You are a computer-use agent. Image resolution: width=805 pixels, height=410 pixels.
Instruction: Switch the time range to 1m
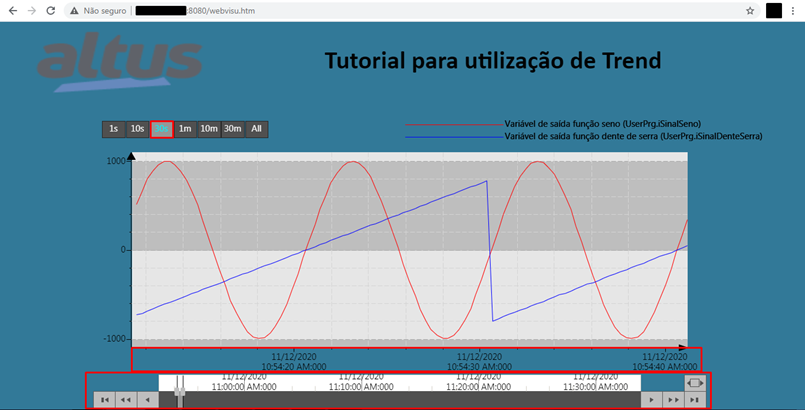pos(185,129)
